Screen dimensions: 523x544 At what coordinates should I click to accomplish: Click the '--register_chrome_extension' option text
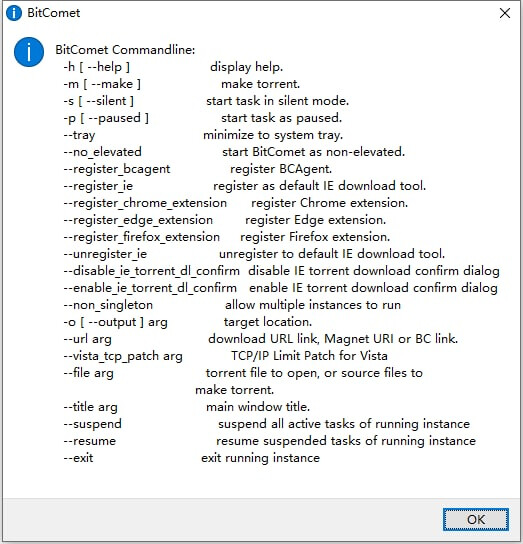(145, 203)
